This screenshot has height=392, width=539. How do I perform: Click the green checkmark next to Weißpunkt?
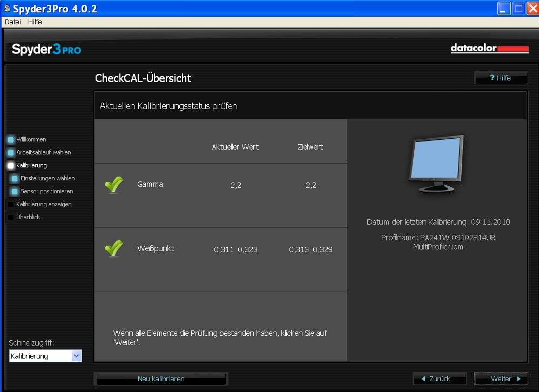(x=114, y=248)
